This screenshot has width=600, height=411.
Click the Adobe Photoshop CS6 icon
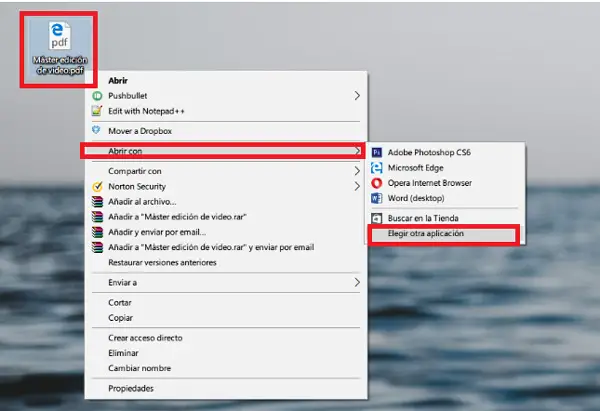377,152
